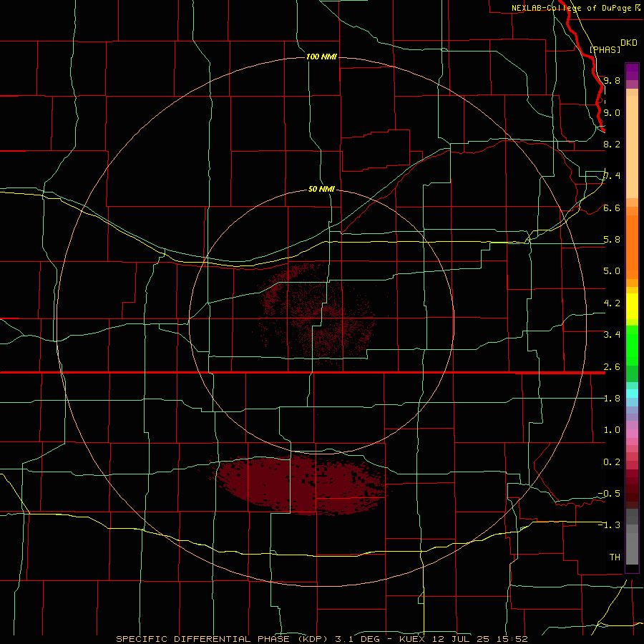644x644 pixels.
Task: Click the 9.0 value on the scale
Action: [x=612, y=112]
